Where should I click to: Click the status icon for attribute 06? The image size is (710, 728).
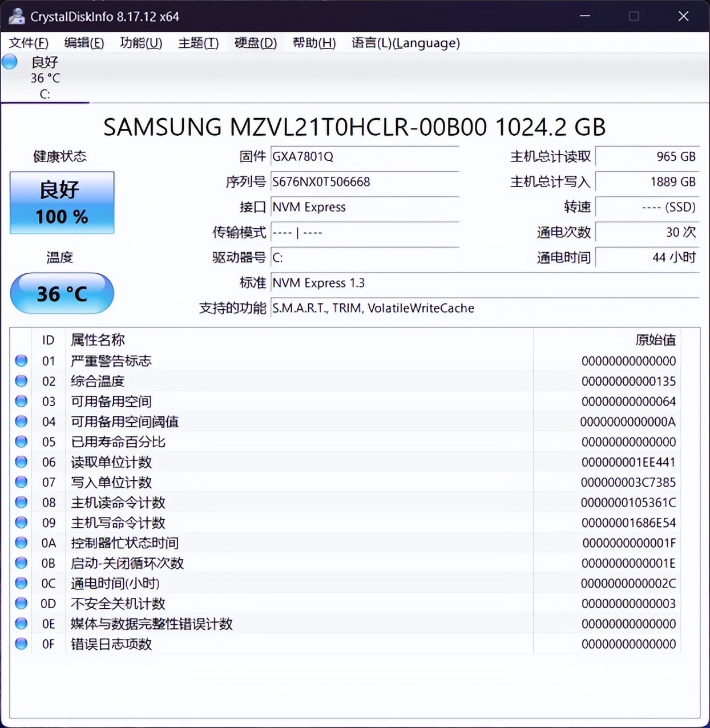21,462
